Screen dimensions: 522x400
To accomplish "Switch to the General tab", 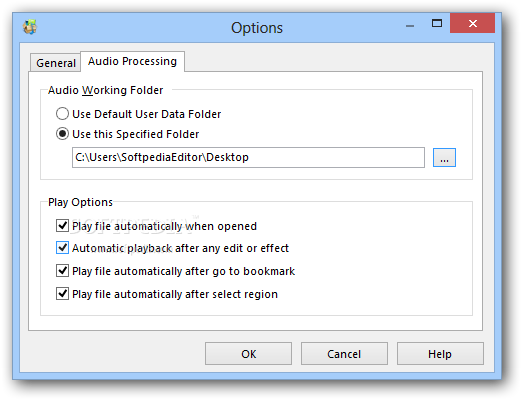I will click(56, 63).
